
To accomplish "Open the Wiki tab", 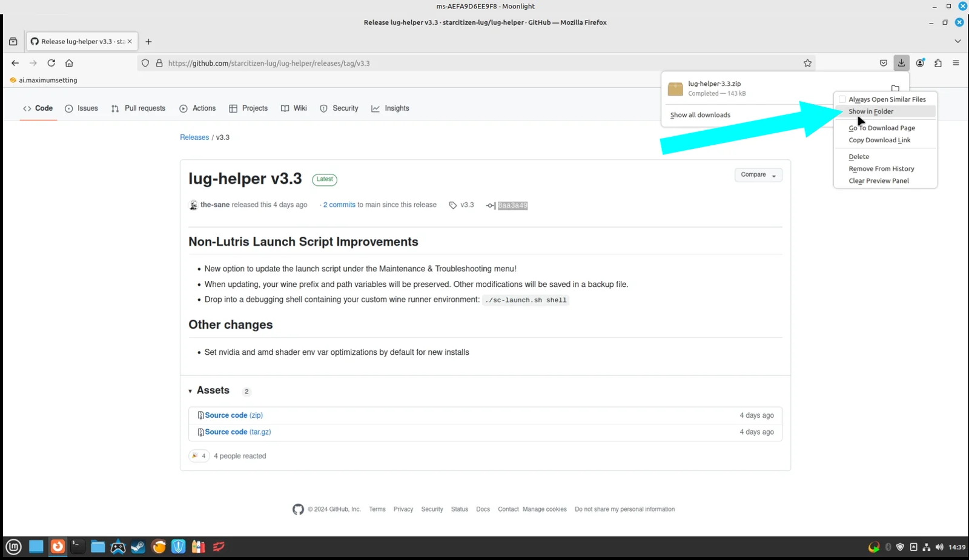I will (x=294, y=108).
